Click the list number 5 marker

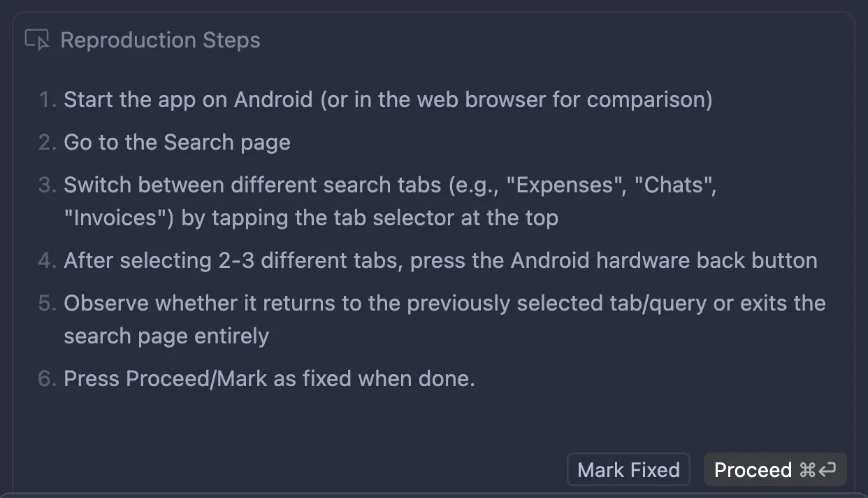coord(47,304)
